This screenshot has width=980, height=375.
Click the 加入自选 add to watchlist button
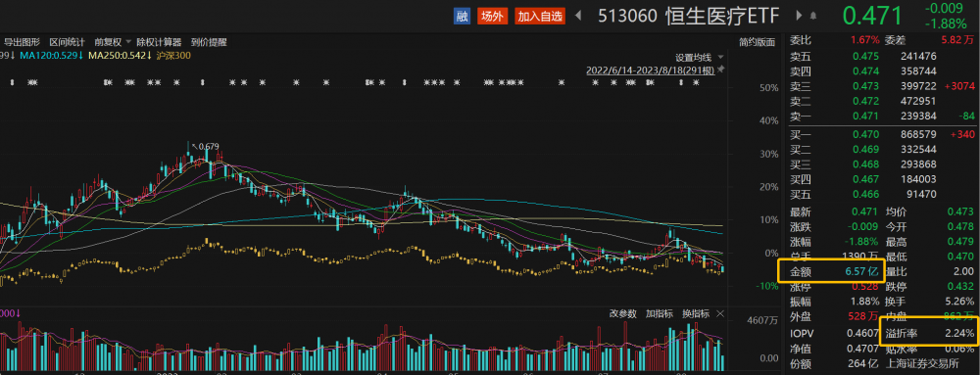pos(540,17)
